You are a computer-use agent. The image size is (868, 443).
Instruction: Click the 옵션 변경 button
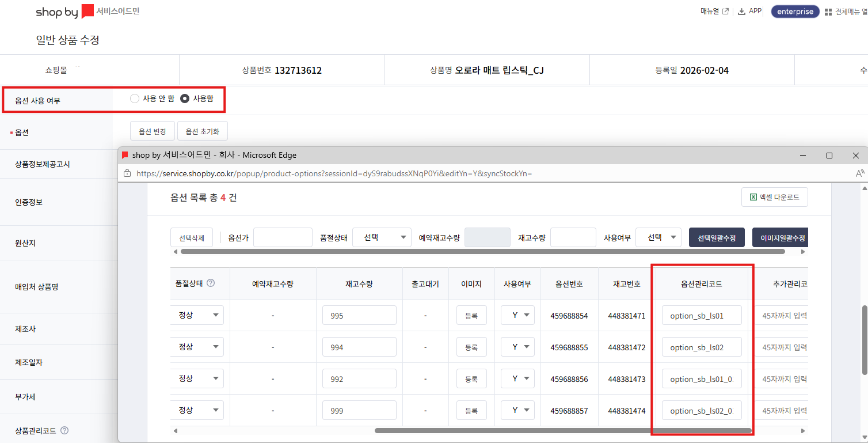pos(153,131)
